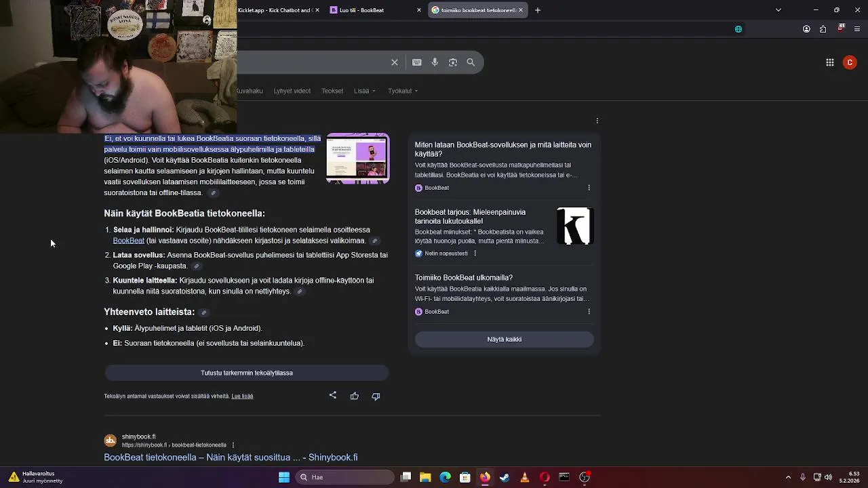868x488 pixels.
Task: Open more options for Toimiiko BookBeat ulkomailla result
Action: pos(589,312)
